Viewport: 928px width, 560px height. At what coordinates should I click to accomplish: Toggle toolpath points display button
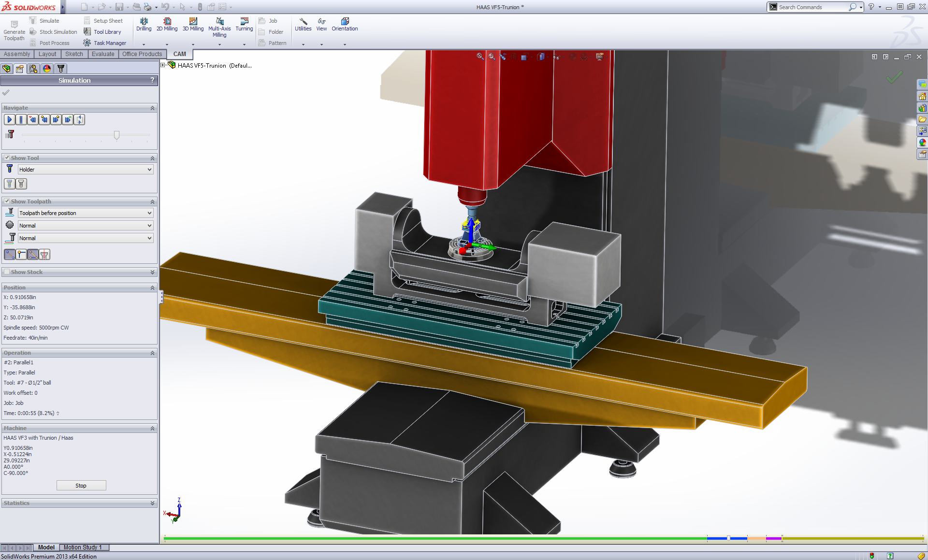[21, 254]
